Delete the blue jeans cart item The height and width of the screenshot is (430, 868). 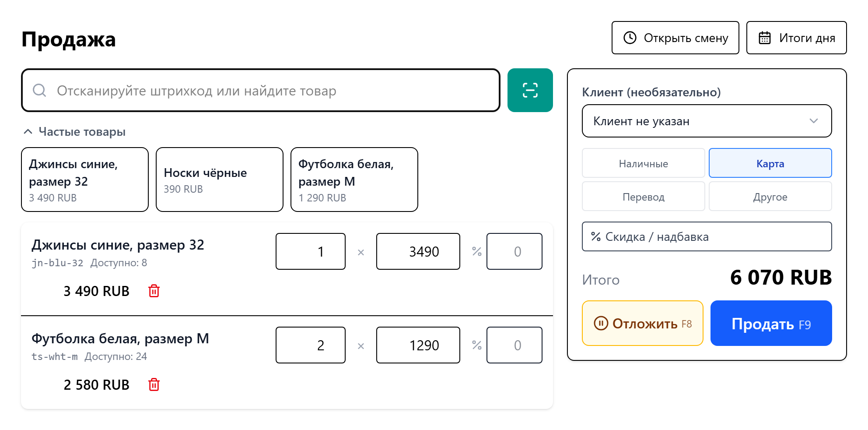coord(154,291)
